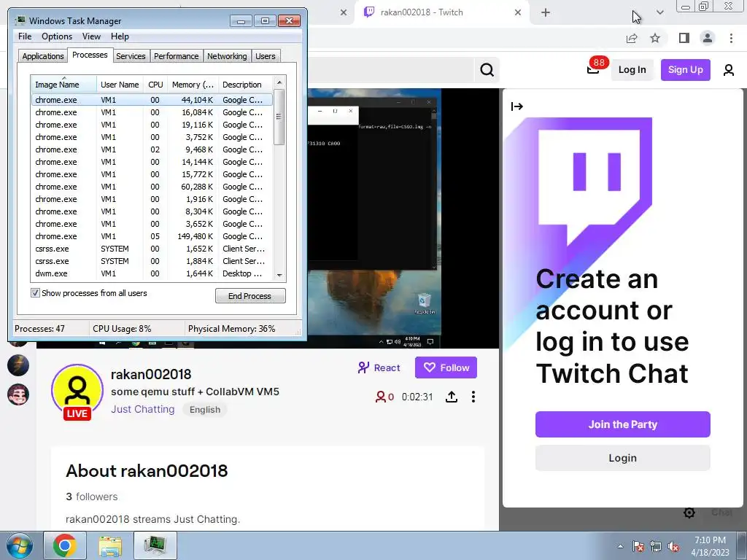This screenshot has height=560, width=747.
Task: Open the Twitch user profile icon
Action: coord(729,70)
